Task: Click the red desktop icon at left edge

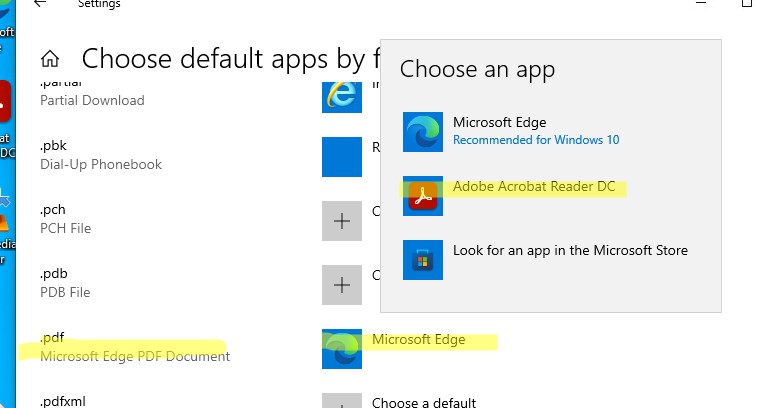Action: coord(5,101)
